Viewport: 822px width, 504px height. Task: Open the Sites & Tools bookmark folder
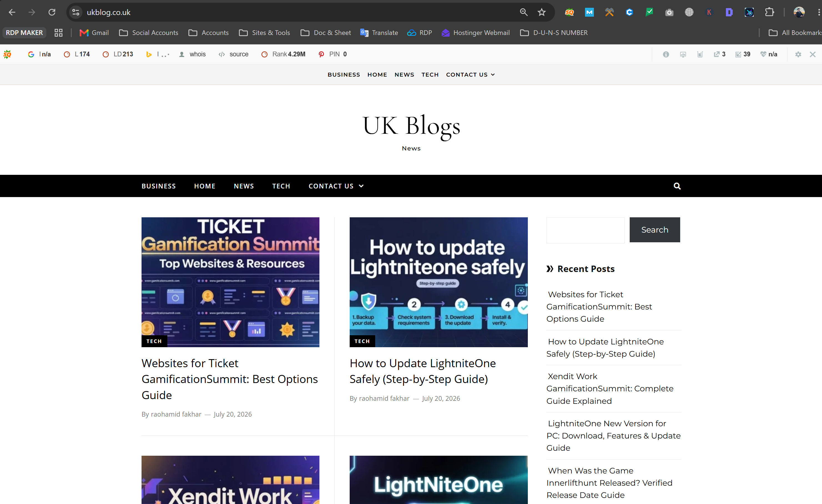click(x=264, y=33)
